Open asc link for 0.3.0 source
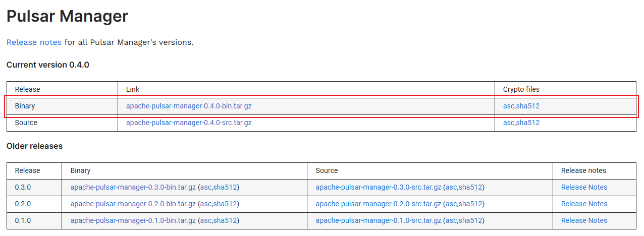644x236 pixels. [451, 187]
